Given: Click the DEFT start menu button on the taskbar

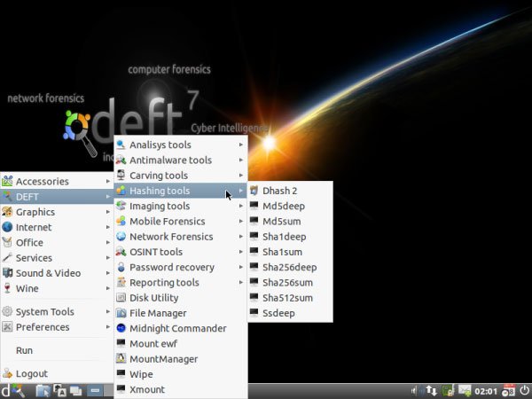Looking at the screenshot, I should coord(13,391).
